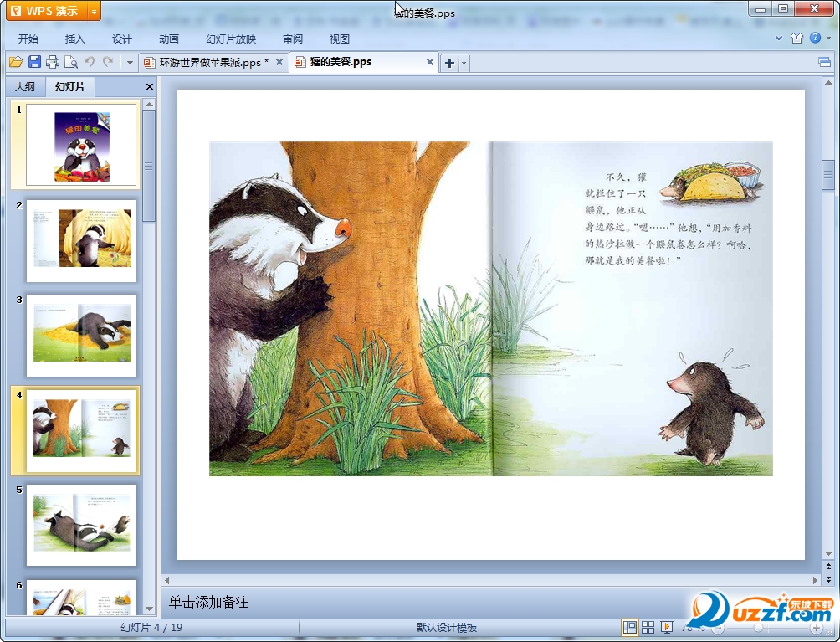Select slide 2 thumbnail
This screenshot has height=642, width=840.
81,240
